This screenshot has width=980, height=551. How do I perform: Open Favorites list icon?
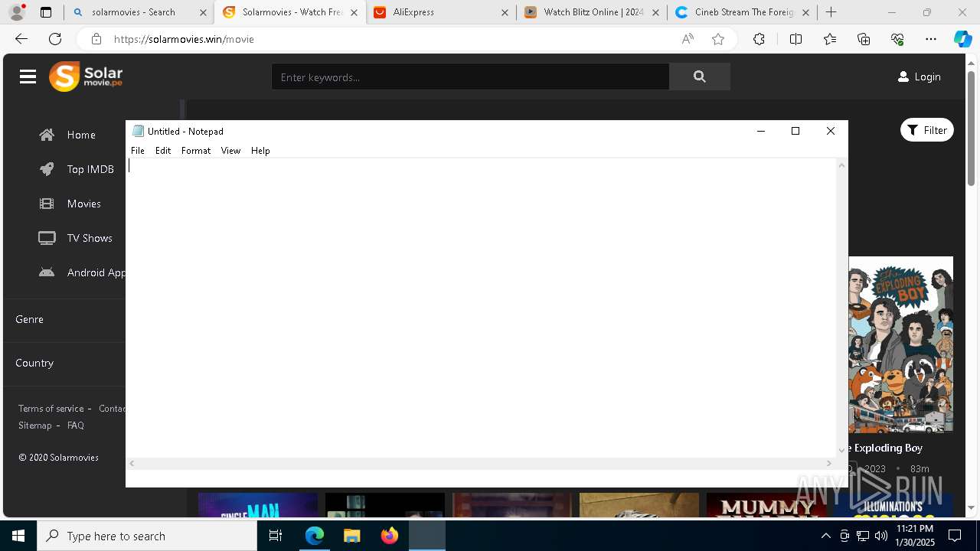830,39
